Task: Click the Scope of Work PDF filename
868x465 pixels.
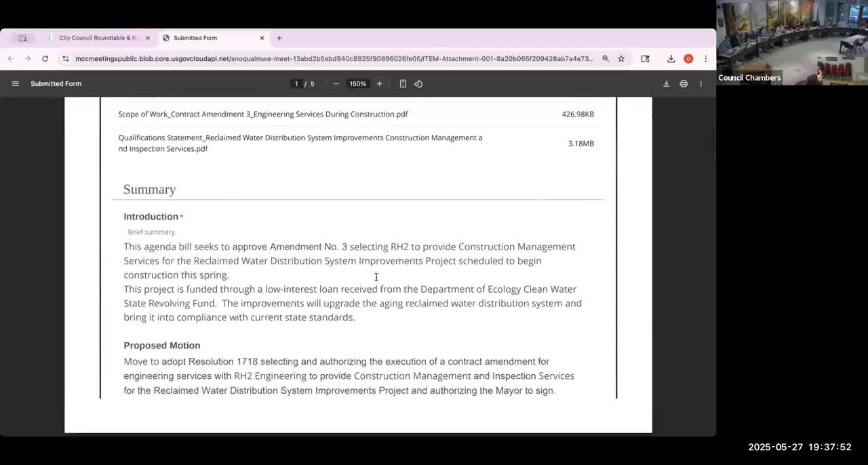Action: (x=263, y=114)
